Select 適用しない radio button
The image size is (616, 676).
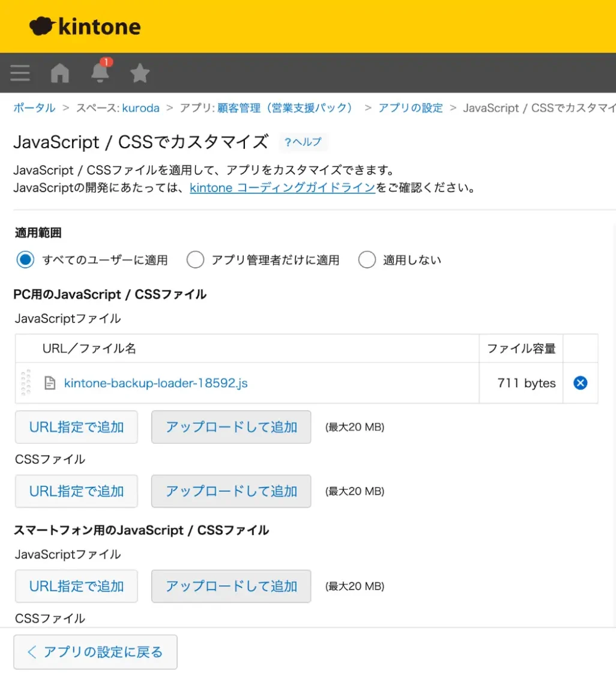pos(367,260)
